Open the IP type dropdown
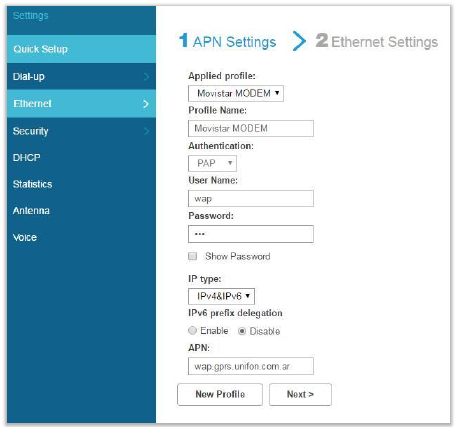The image size is (456, 427). click(221, 296)
